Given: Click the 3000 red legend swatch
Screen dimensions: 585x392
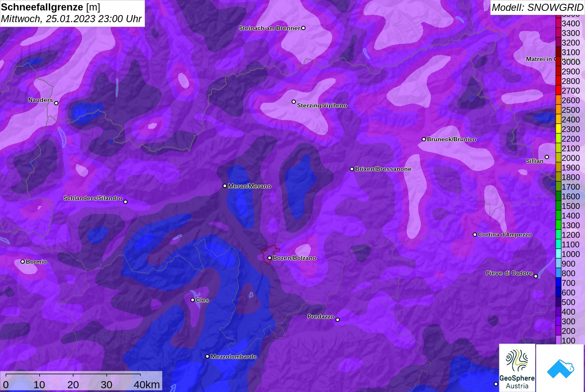Looking at the screenshot, I should coord(558,61).
